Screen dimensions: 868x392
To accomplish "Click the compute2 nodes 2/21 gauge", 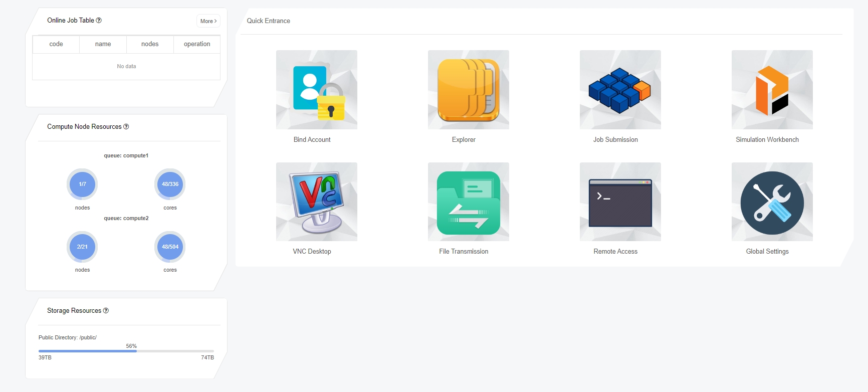I will 82,247.
